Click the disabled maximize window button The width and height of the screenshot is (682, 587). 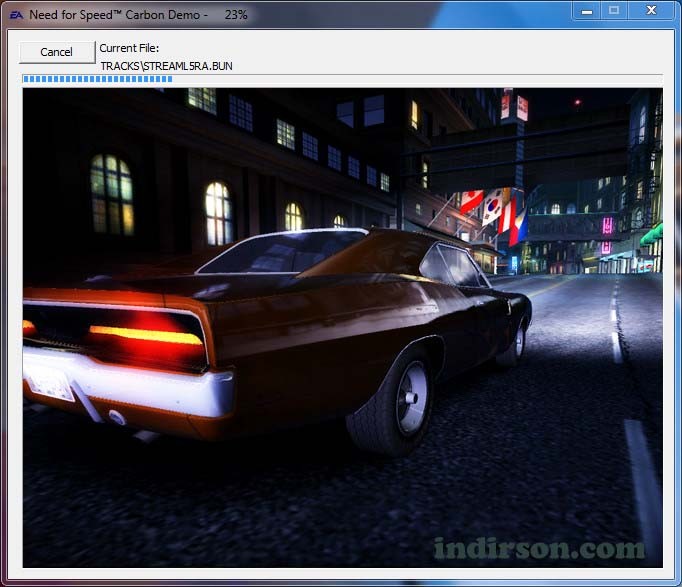coord(614,10)
